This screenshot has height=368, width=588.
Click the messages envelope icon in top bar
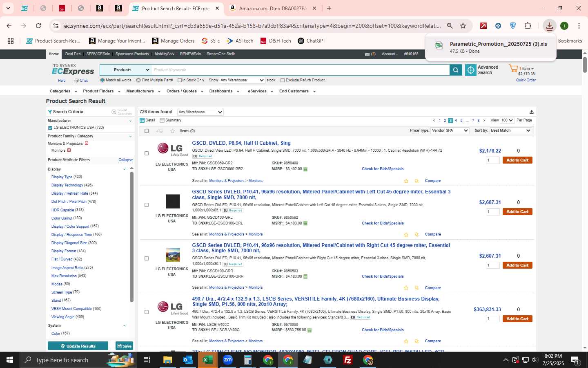[367, 54]
